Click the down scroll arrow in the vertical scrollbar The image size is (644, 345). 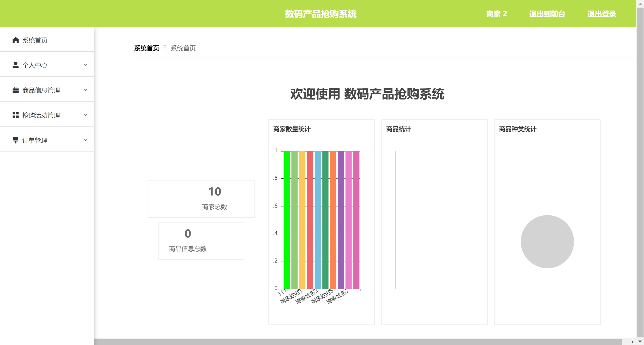coord(640,341)
